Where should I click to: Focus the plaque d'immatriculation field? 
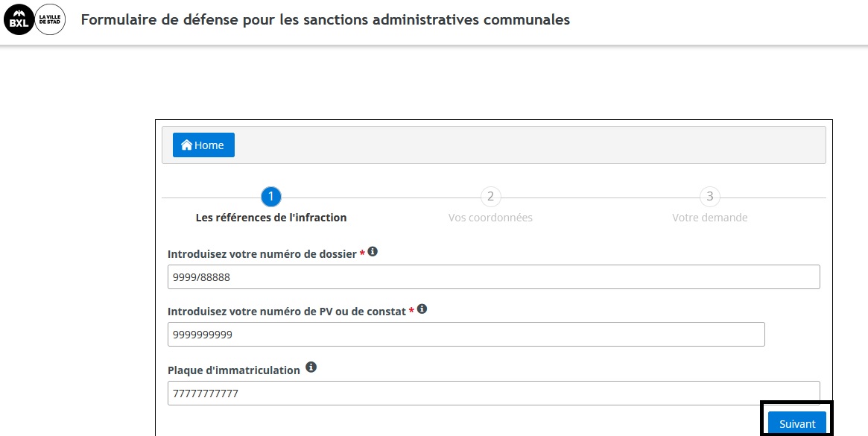pyautogui.click(x=493, y=394)
